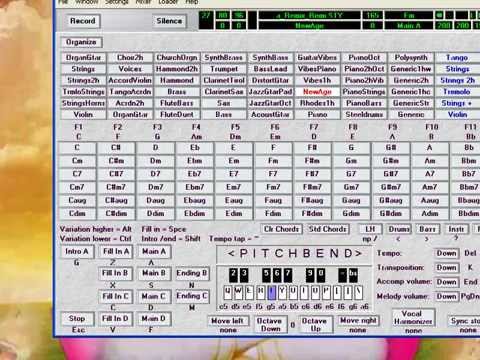Select the Hammond2h instrument
The height and width of the screenshot is (360, 480).
click(177, 69)
